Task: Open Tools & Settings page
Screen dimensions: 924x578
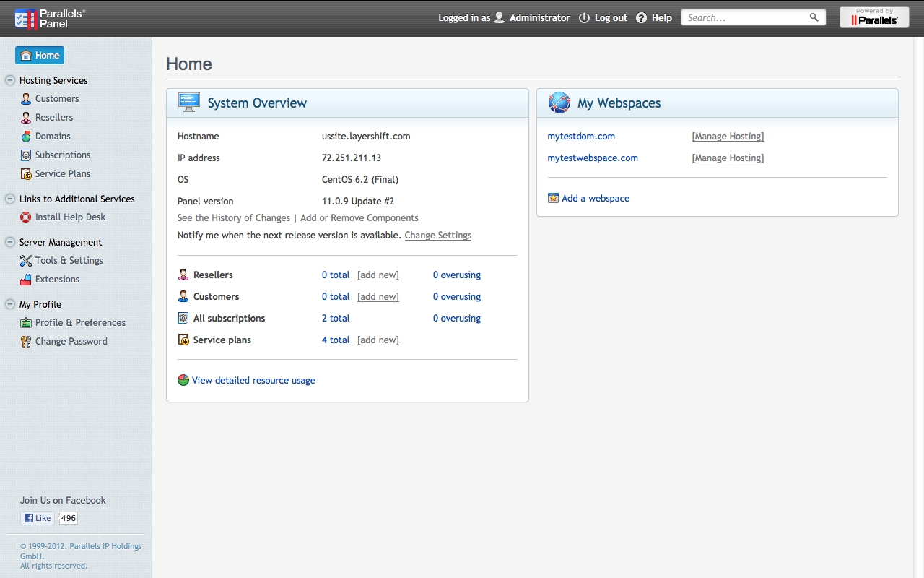Action: [x=69, y=261]
